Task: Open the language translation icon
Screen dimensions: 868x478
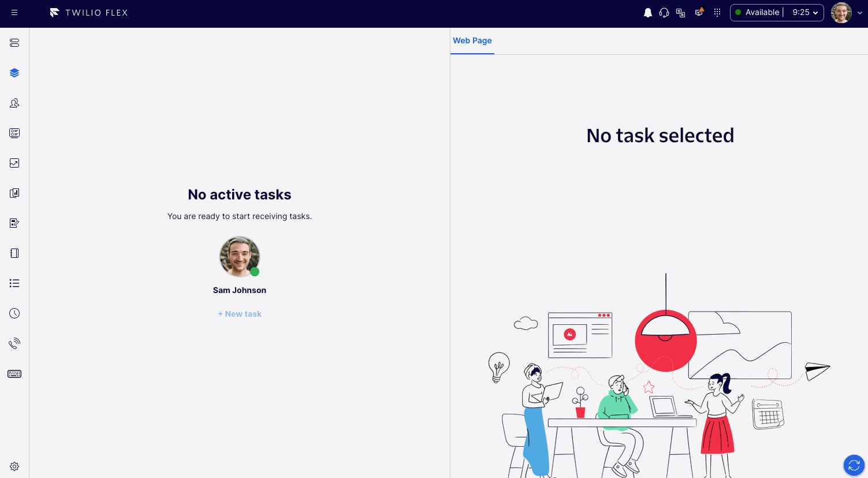Action: (681, 13)
